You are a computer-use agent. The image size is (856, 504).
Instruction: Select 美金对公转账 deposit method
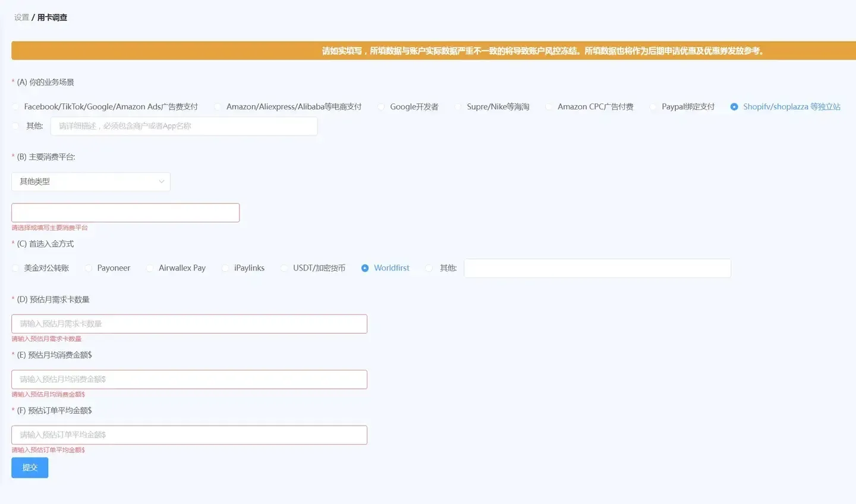[16, 268]
